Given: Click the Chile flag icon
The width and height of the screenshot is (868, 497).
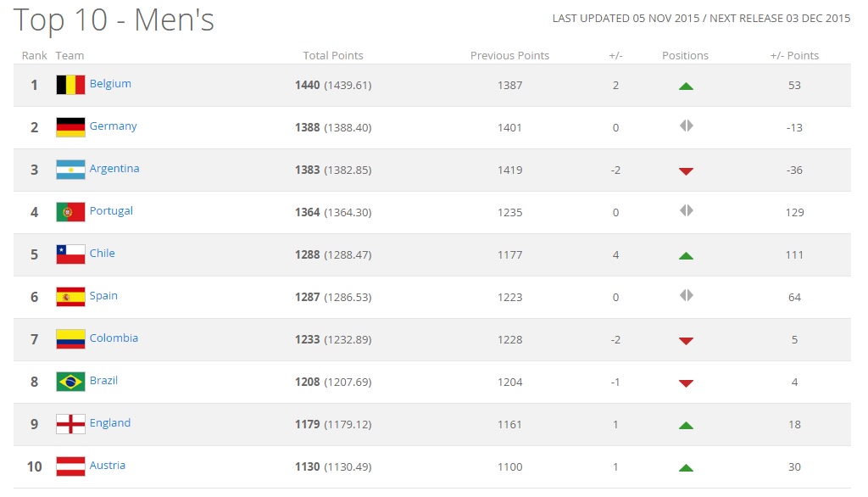Looking at the screenshot, I should pyautogui.click(x=70, y=254).
